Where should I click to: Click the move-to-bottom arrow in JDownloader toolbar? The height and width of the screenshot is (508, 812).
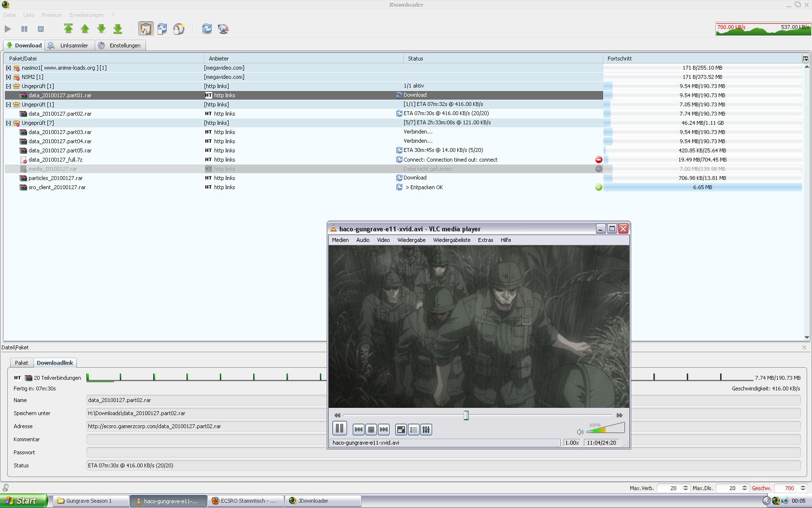coord(117,29)
